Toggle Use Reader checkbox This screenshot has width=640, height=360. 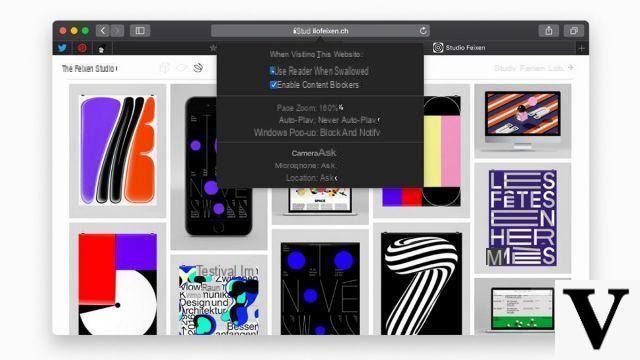[272, 71]
